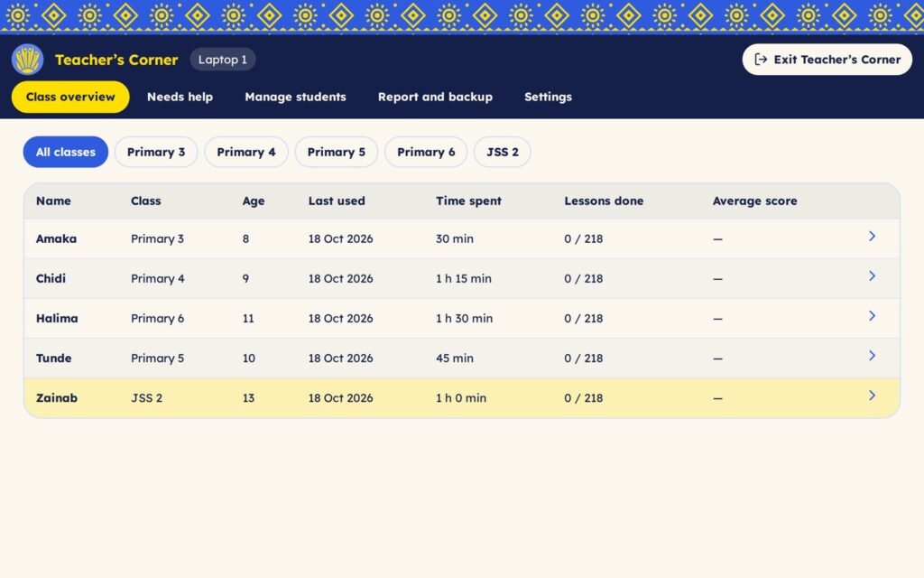Click the Teacher's Corner logo icon
The image size is (924, 578).
27,60
